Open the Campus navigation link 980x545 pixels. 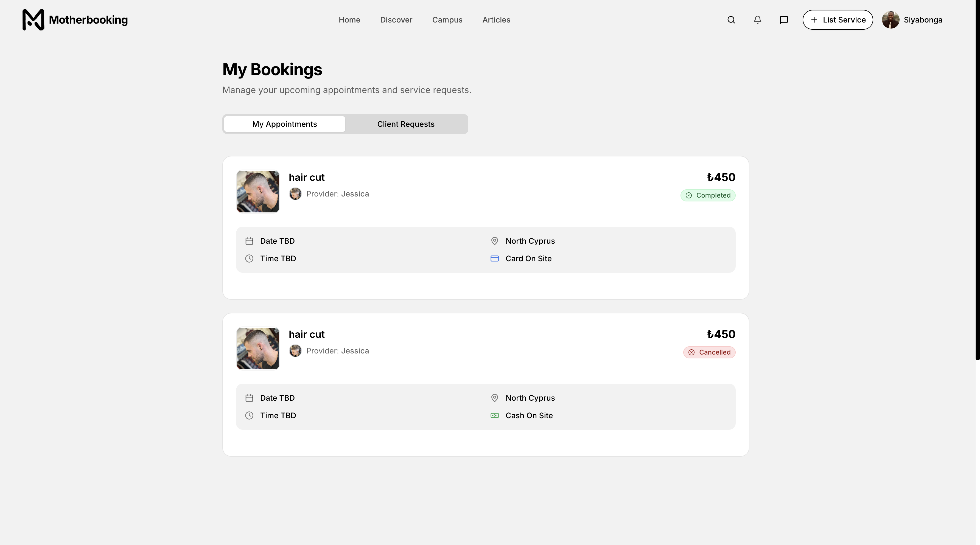[447, 20]
